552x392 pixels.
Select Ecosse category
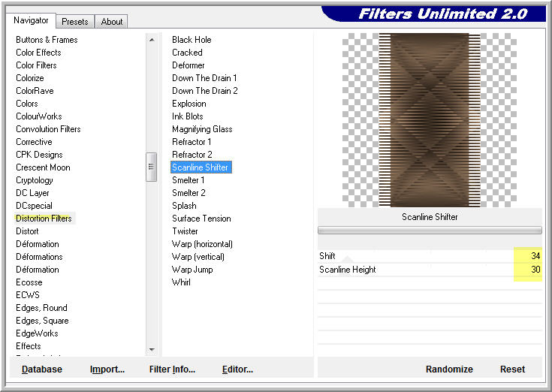pos(29,282)
